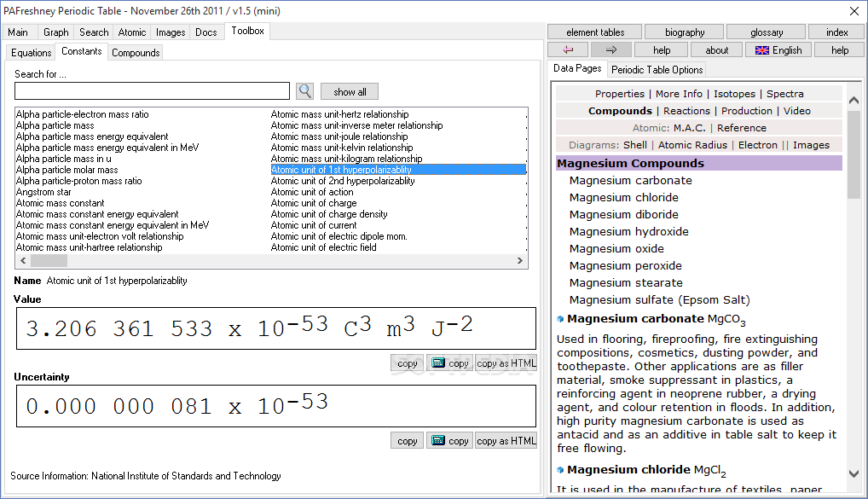This screenshot has height=499, width=868.
Task: Select Atomic mass unit-joule relationship
Action: coord(339,136)
